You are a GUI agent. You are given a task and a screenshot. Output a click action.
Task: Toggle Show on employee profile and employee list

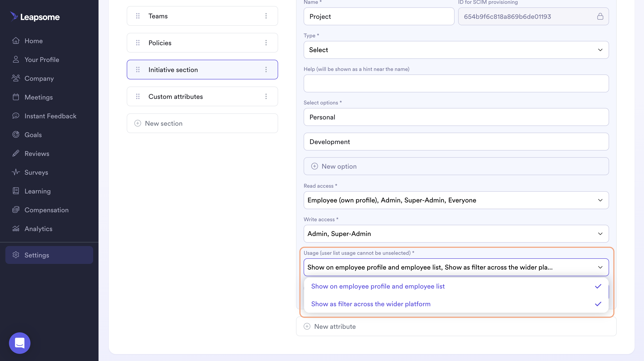point(456,286)
